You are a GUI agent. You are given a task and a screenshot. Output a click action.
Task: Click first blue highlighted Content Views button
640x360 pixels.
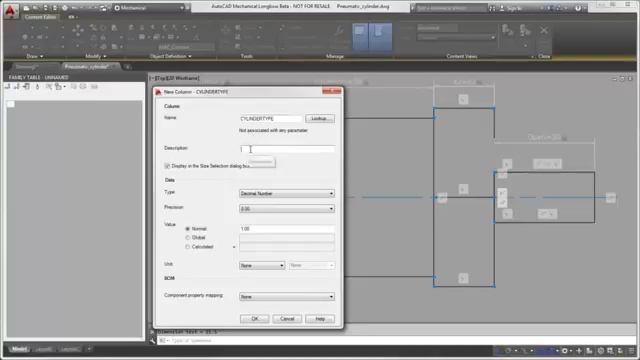click(x=360, y=37)
